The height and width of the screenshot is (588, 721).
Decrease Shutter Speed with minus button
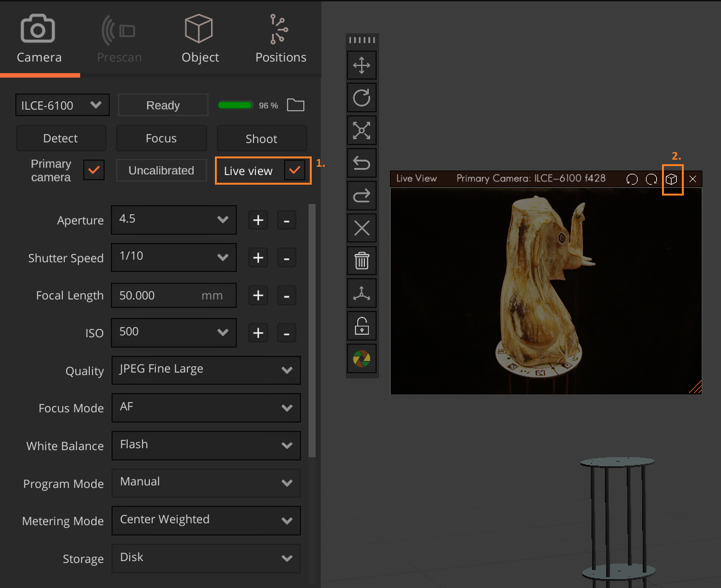(287, 258)
